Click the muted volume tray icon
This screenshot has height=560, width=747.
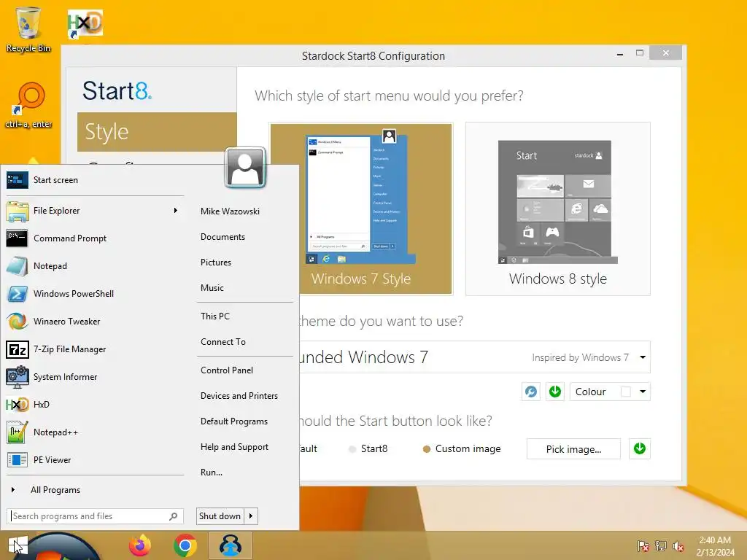678,546
